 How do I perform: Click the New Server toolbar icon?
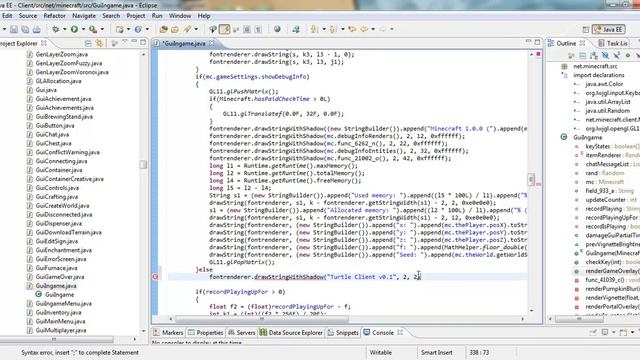click(x=120, y=29)
